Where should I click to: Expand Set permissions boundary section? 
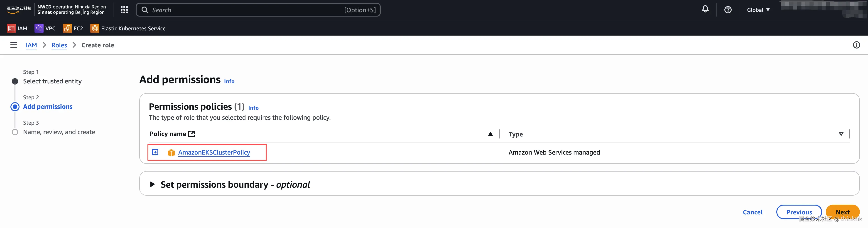tap(152, 184)
